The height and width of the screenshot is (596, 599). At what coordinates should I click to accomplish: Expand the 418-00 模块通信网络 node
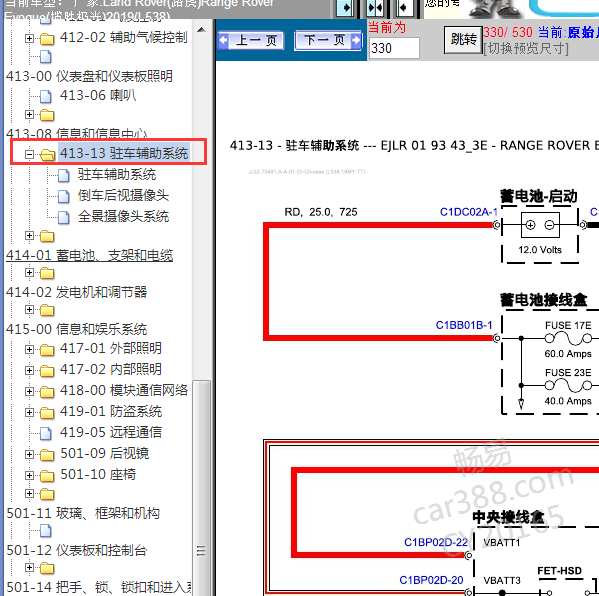pos(29,391)
